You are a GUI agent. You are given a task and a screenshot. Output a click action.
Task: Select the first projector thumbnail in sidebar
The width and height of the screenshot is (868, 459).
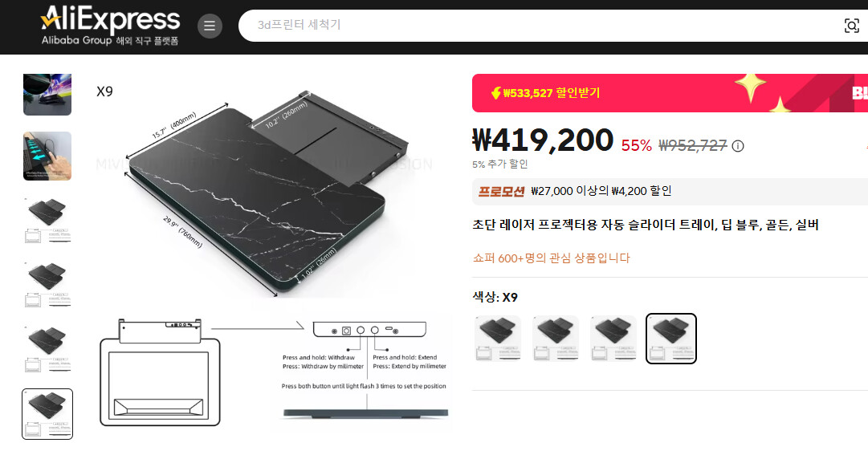pyautogui.click(x=47, y=95)
